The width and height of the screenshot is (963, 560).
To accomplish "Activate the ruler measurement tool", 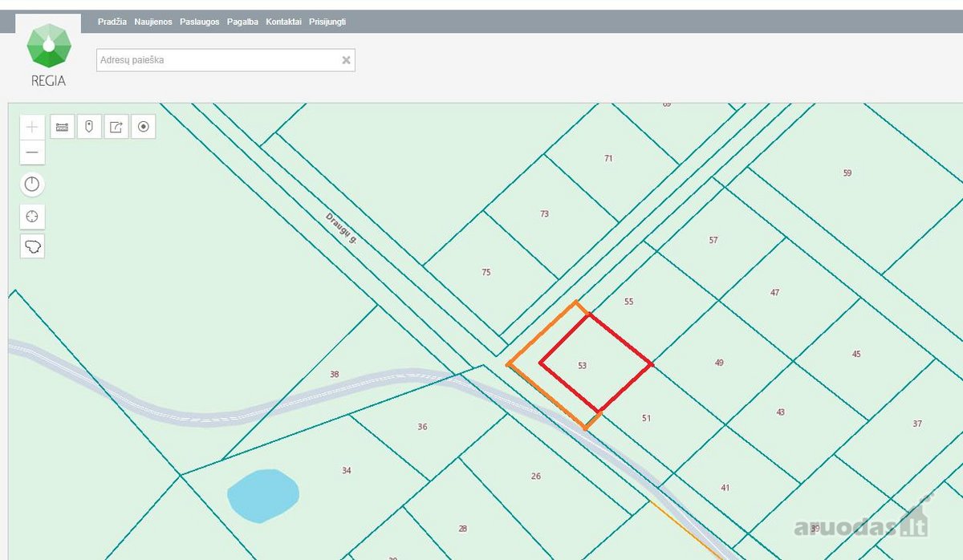I will (x=63, y=127).
